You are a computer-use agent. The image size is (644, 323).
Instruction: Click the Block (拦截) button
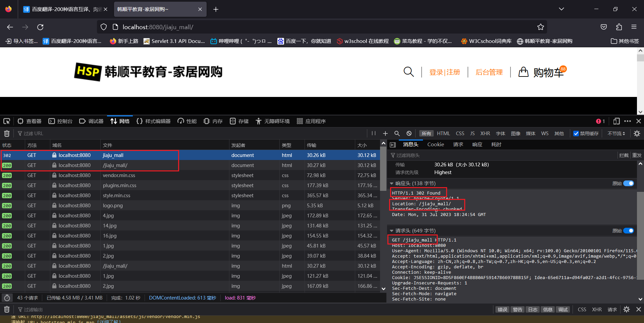click(x=624, y=155)
